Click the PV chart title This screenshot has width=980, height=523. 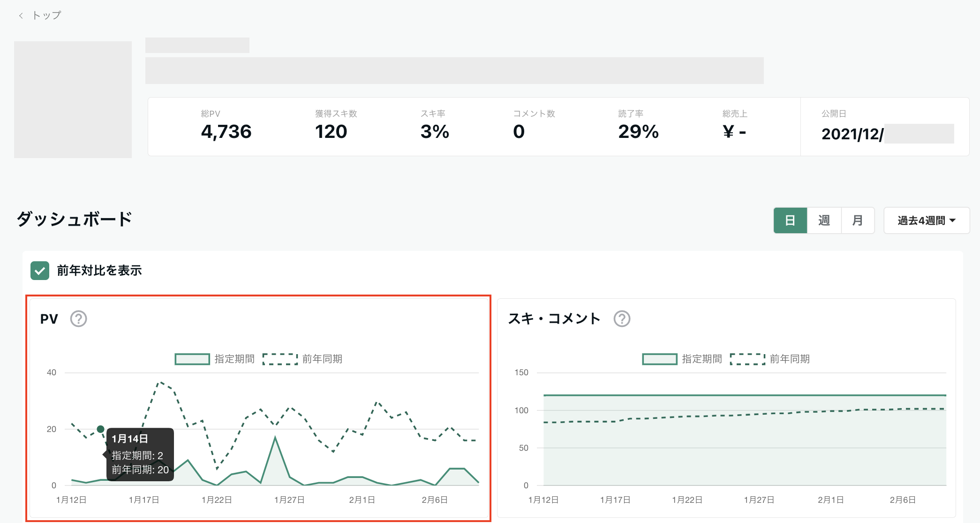49,319
